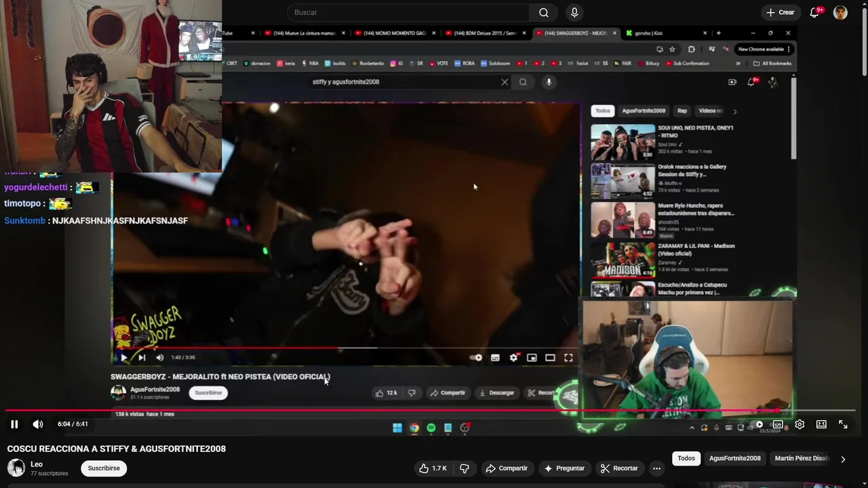Open the channel name Leo
The height and width of the screenshot is (488, 868).
37,464
